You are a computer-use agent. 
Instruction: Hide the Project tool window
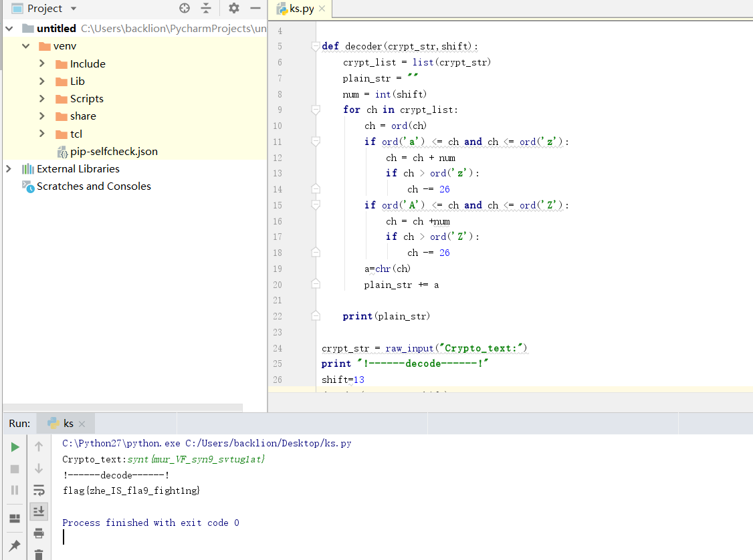255,8
